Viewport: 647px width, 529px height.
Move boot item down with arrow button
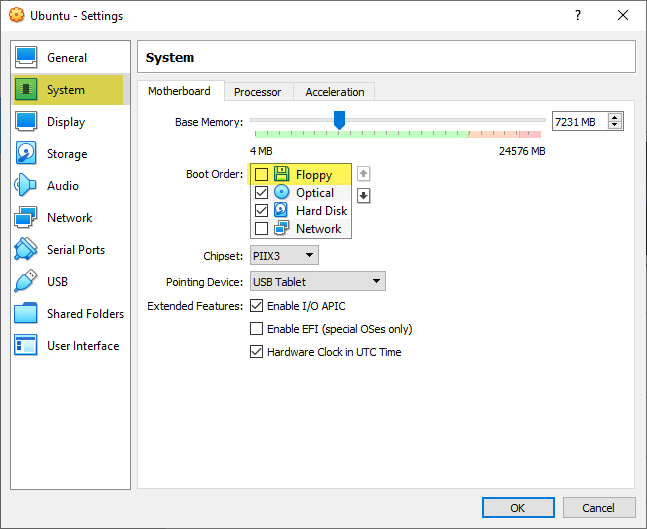[364, 196]
